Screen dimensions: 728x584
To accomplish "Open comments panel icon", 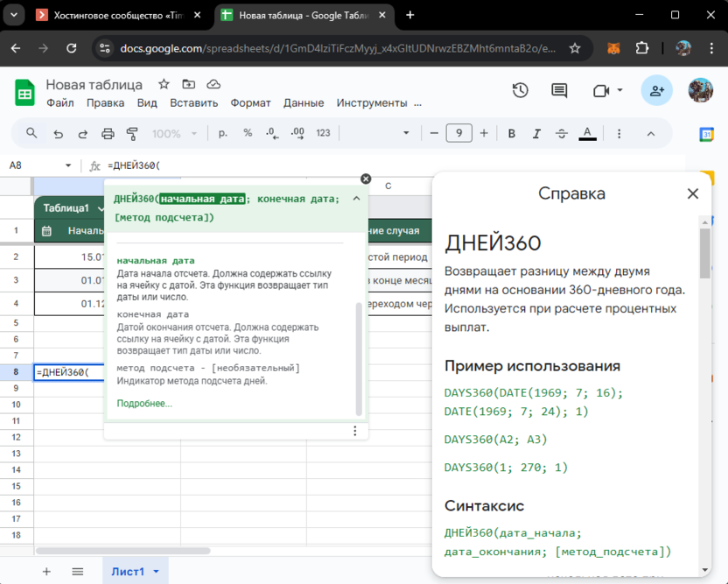I will coord(559,90).
